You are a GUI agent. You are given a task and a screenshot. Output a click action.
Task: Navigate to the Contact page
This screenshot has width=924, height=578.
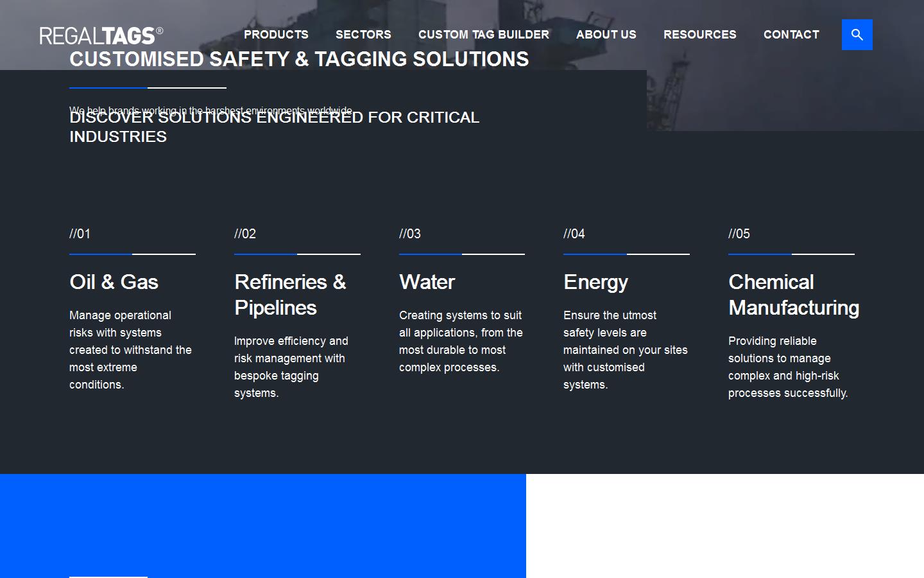tap(791, 35)
